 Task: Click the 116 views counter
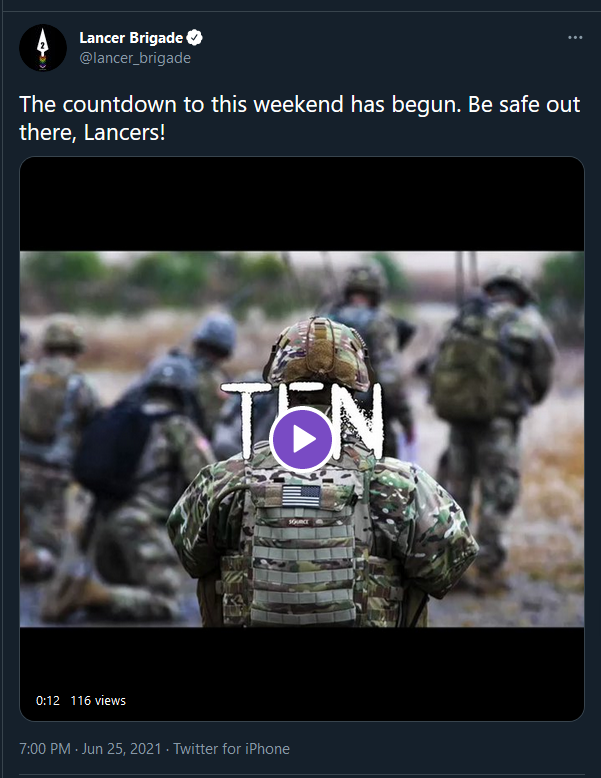click(98, 701)
